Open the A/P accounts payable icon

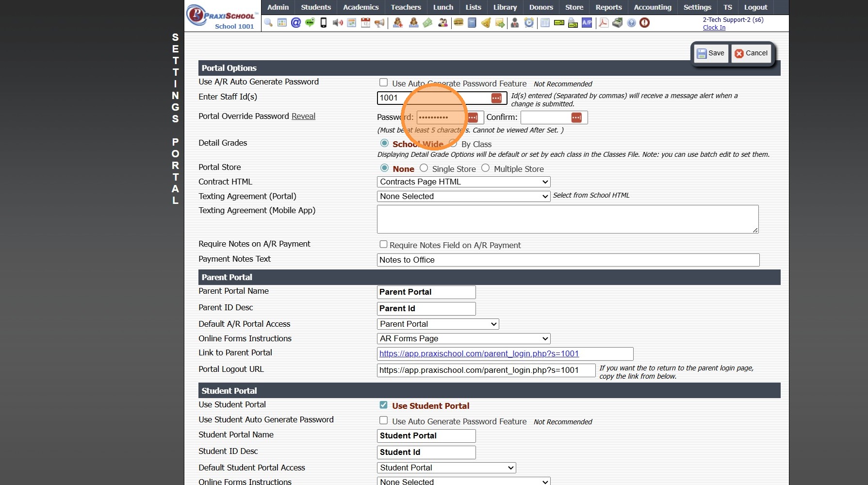pyautogui.click(x=587, y=23)
